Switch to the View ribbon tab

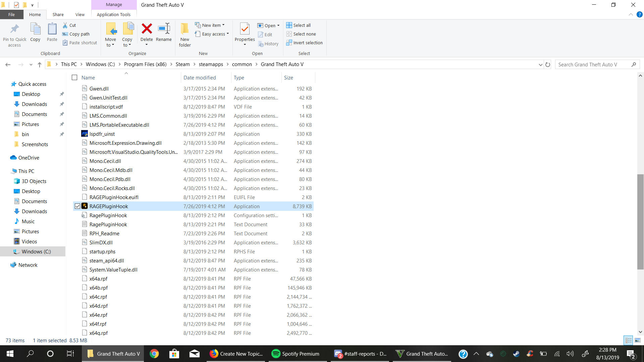click(x=80, y=14)
